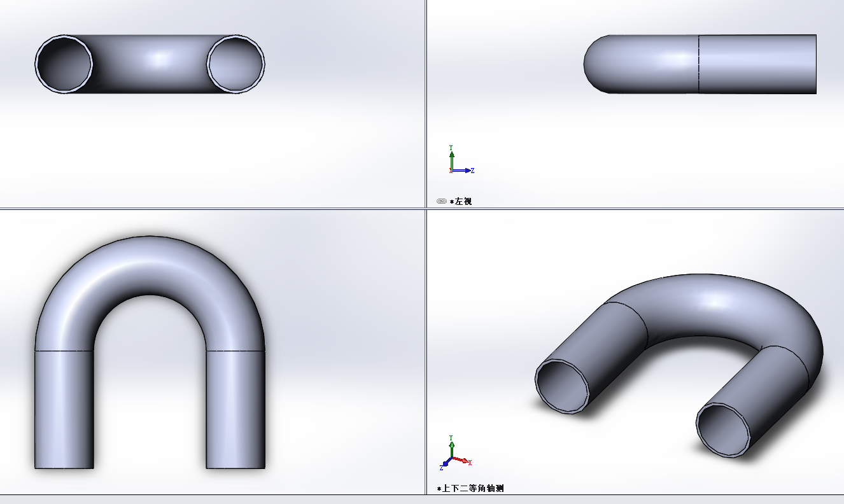
Task: Click the coordinate triad in the 上下二等角轴测 viewport
Action: [x=456, y=453]
